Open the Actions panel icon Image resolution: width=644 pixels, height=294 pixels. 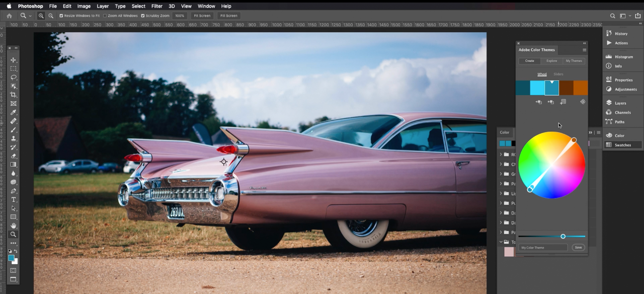[x=609, y=43]
